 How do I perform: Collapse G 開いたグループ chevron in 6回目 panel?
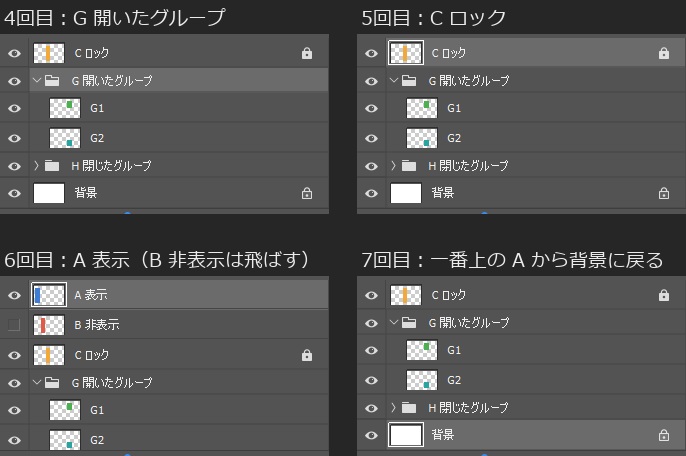(x=37, y=382)
